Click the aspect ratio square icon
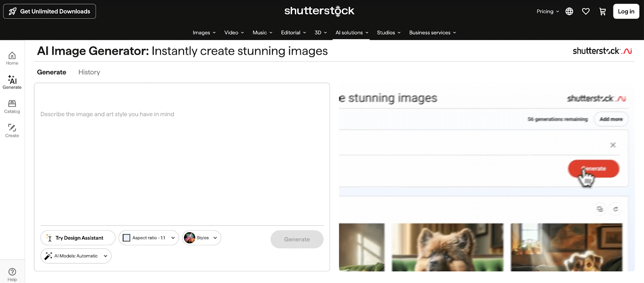This screenshot has height=283, width=644. (x=126, y=238)
